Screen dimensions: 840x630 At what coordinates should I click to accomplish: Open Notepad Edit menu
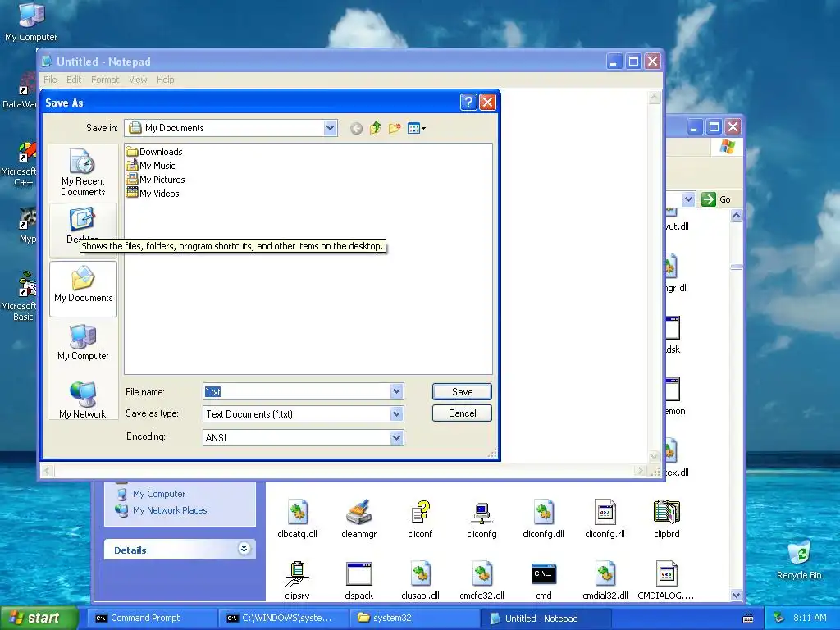(74, 80)
